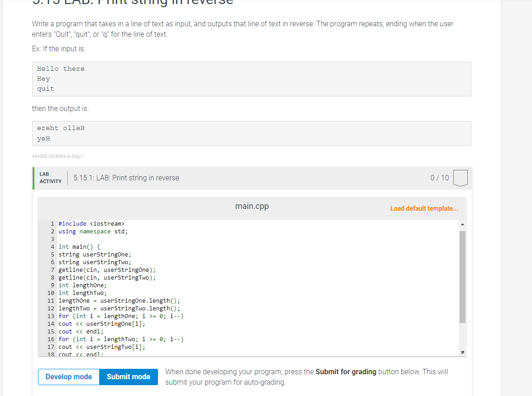Viewport: 532px width, 396px height.
Task: Click line number 13 beside the for loop
Action: point(51,316)
